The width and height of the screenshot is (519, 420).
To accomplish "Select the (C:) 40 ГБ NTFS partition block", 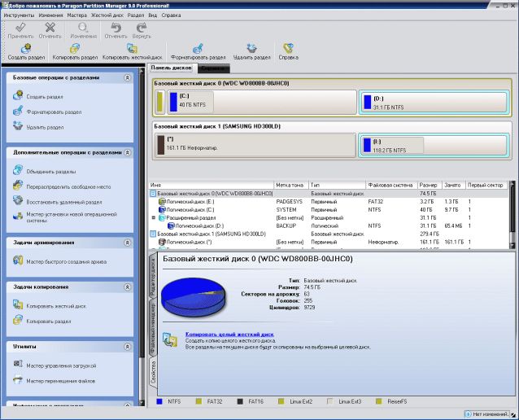I will pyautogui.click(x=261, y=102).
